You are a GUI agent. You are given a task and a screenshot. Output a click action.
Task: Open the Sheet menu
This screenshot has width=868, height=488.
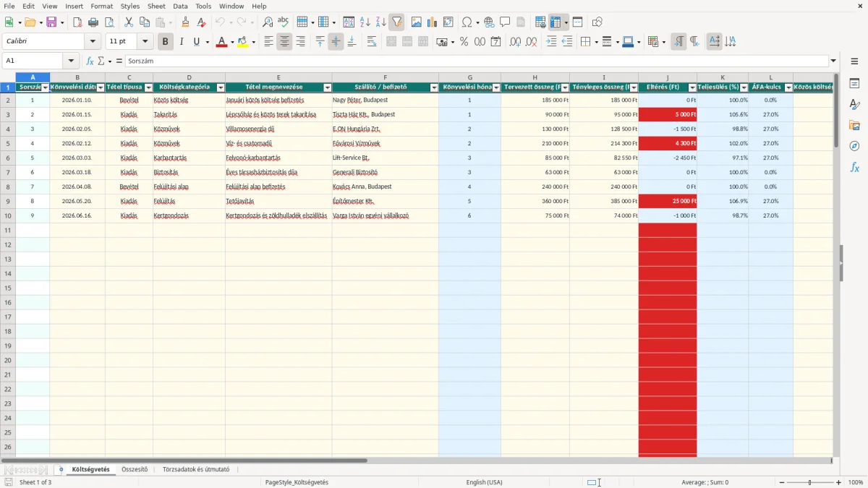[156, 6]
